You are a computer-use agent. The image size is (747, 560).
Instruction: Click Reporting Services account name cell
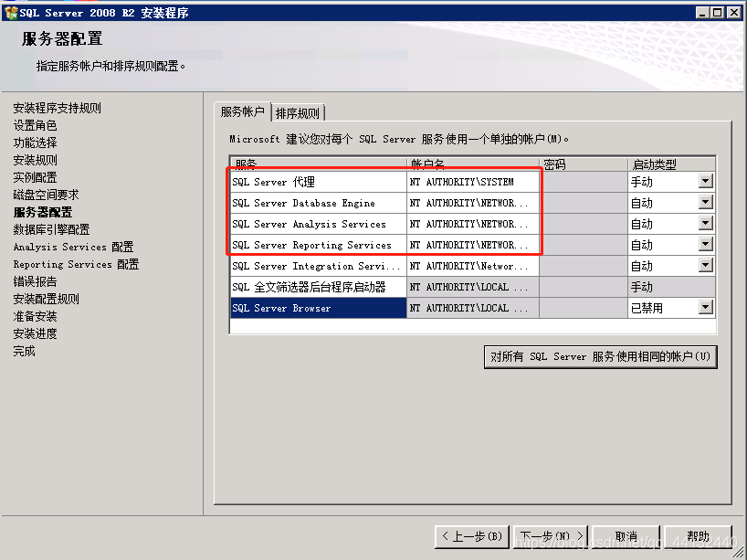pyautogui.click(x=473, y=245)
